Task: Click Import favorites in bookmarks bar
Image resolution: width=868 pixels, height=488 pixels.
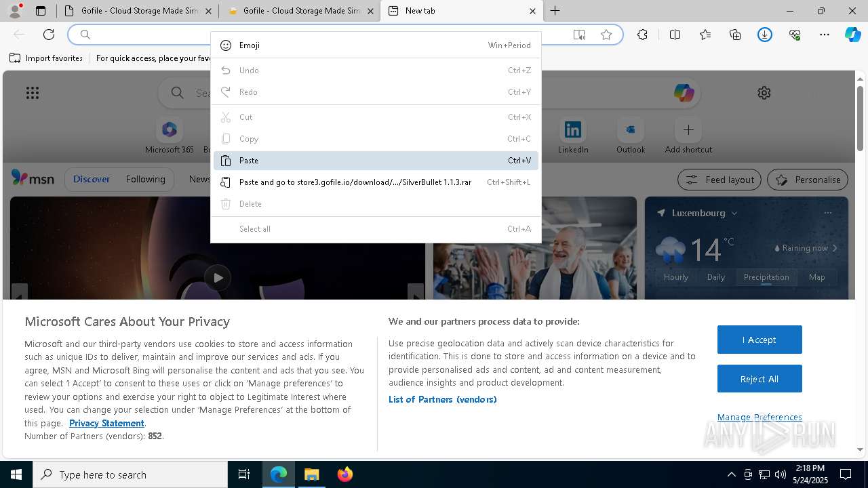Action: 46,58
